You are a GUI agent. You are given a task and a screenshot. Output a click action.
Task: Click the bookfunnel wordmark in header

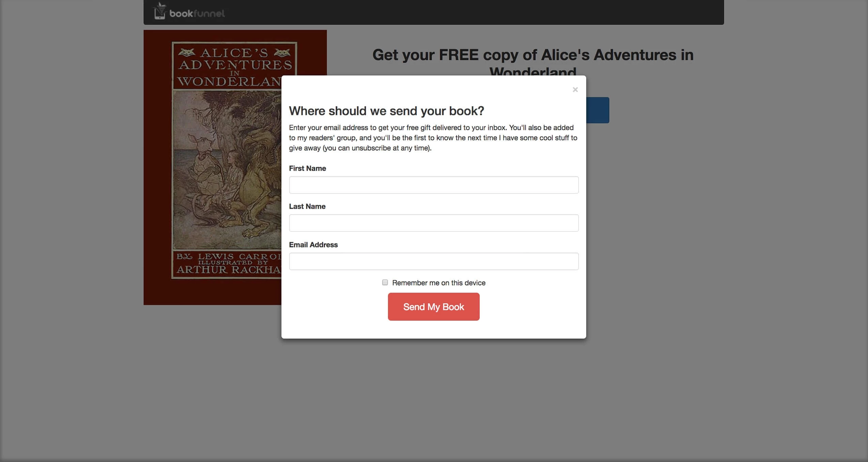tap(197, 14)
